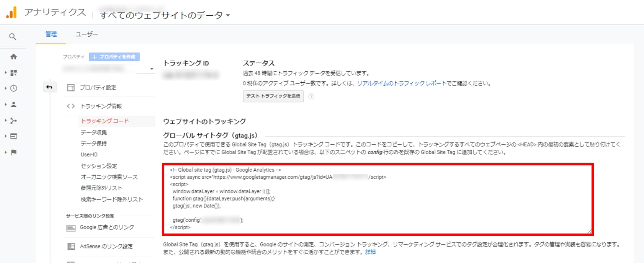
Task: Click the プロパティ column label
Action: click(x=74, y=57)
